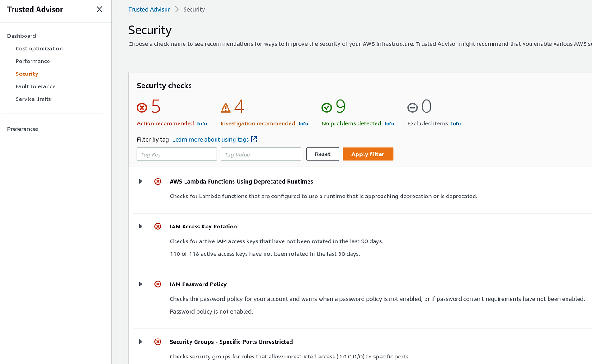The height and width of the screenshot is (364, 592).
Task: Select the IAM Access Key Rotation title
Action: (203, 227)
